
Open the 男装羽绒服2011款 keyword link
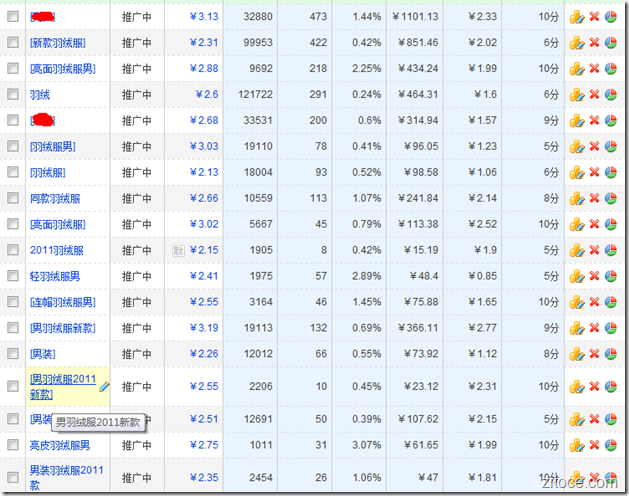click(x=66, y=477)
